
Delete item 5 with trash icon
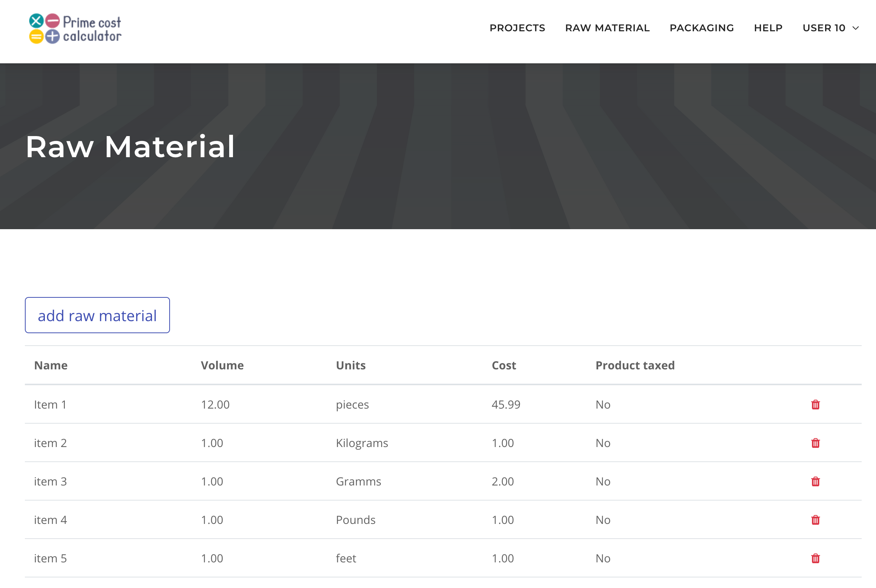coord(815,558)
